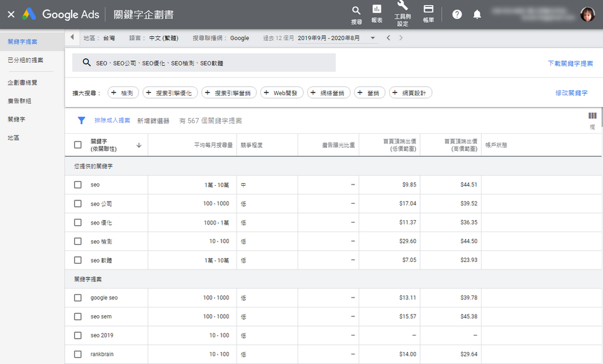Image resolution: width=603 pixels, height=364 pixels.
Task: Sort by 首頁頂端出價 (高價範圍) header
Action: (x=461, y=145)
